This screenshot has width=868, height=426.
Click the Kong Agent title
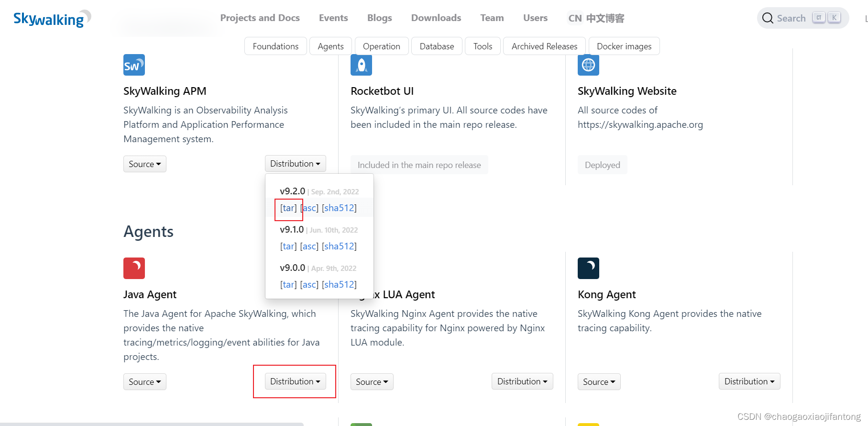[x=606, y=294]
